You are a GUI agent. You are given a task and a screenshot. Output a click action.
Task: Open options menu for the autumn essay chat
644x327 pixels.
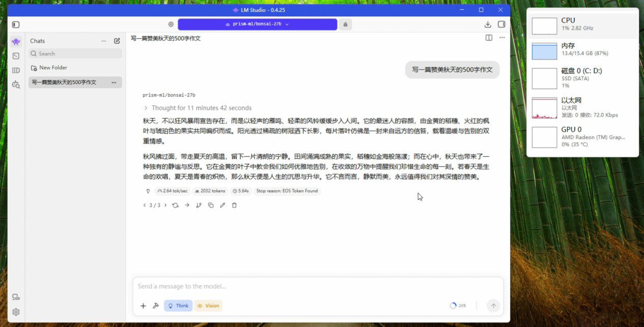(114, 82)
